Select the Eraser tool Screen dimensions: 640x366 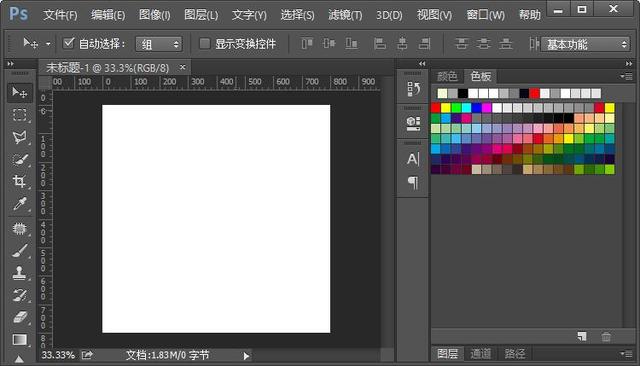[x=19, y=317]
